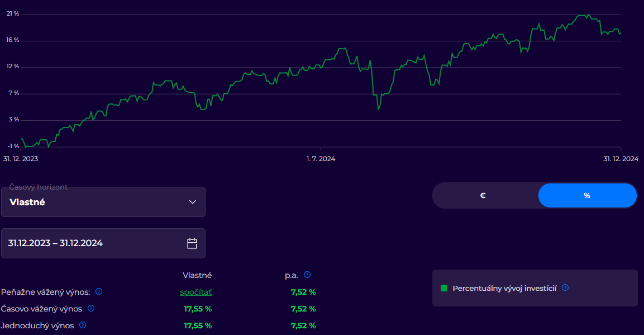Click the 31. 12. 2024 axis label
The width and height of the screenshot is (644, 335).
(621, 159)
